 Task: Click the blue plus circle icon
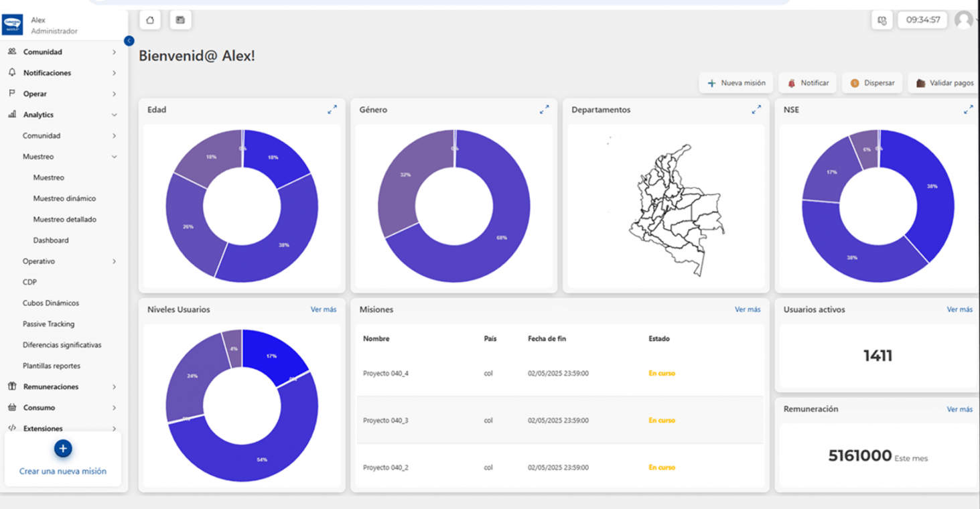pos(63,449)
